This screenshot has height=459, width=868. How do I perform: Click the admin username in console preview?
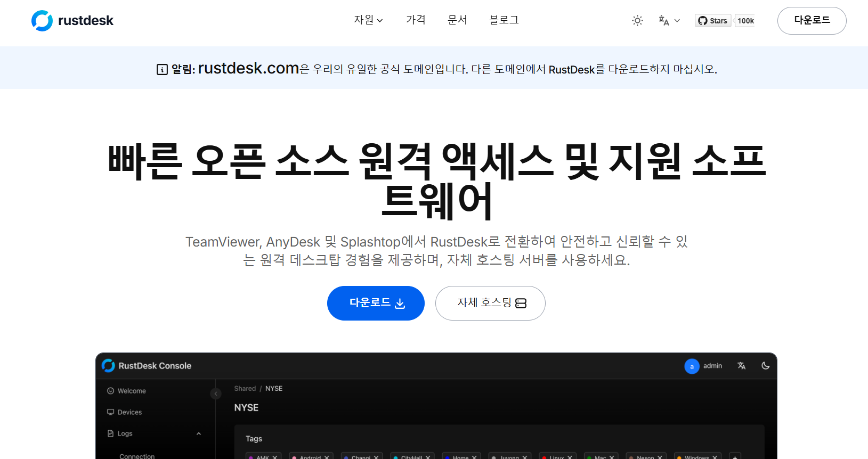click(712, 366)
